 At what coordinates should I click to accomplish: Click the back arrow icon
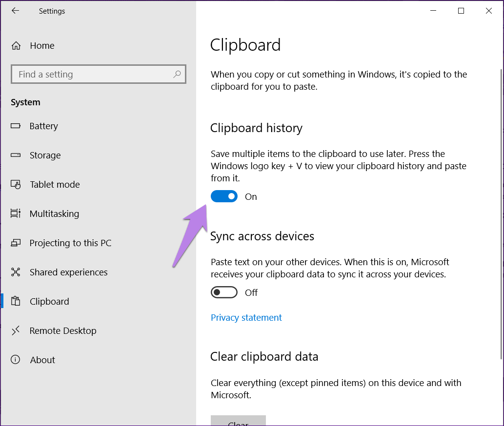click(16, 11)
